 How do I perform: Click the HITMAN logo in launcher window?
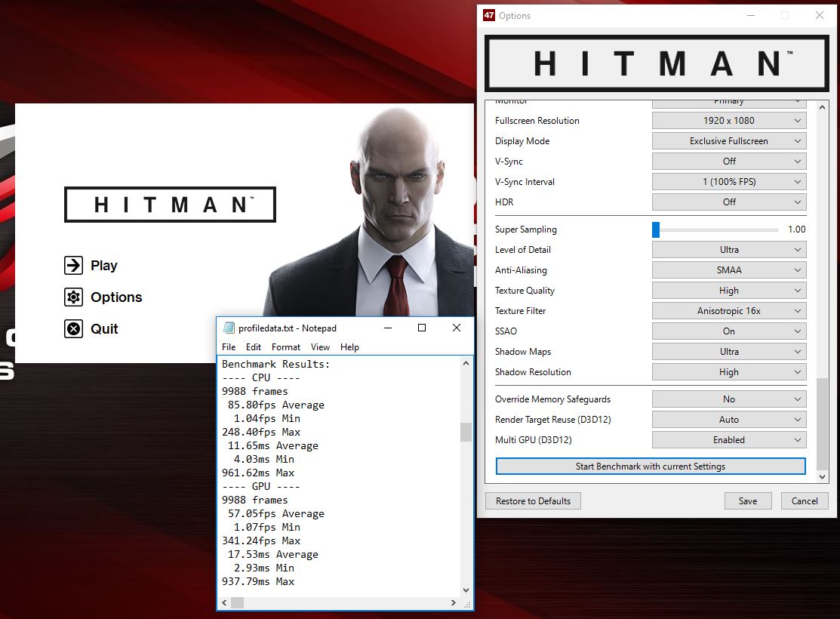(170, 204)
